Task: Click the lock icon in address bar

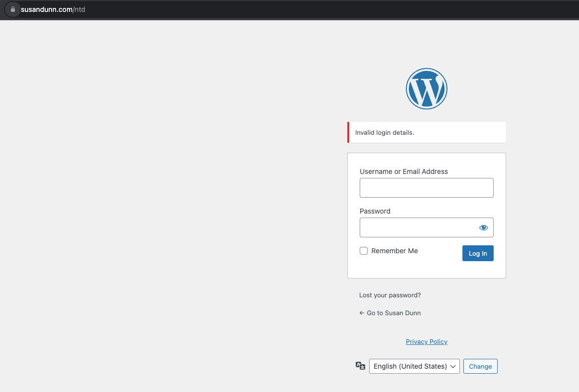Action: point(12,9)
